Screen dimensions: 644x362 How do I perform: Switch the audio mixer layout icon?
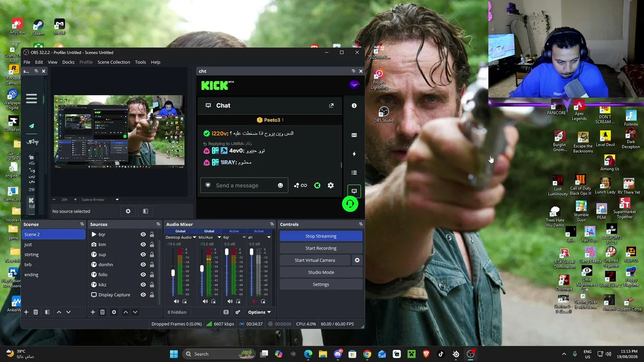[226, 312]
